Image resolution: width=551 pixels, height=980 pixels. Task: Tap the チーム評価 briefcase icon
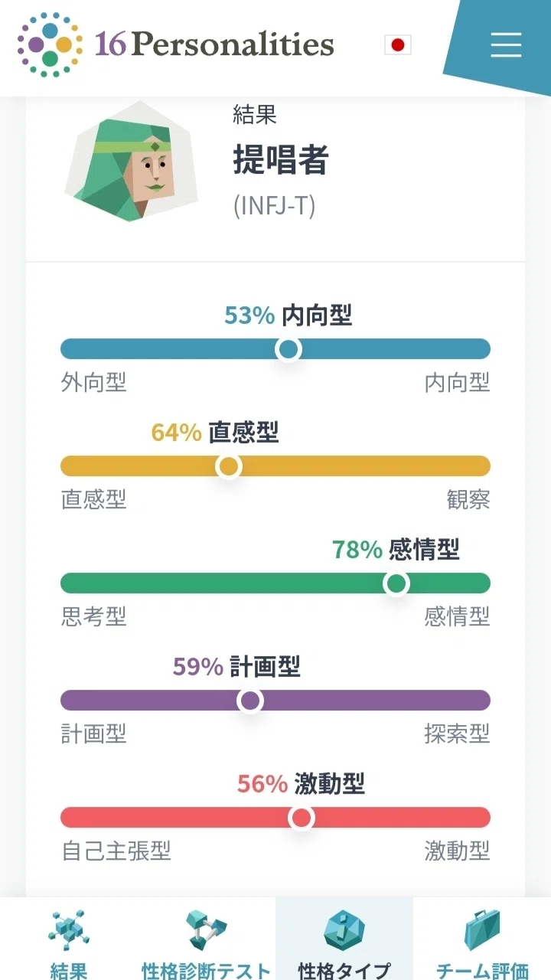point(482,930)
